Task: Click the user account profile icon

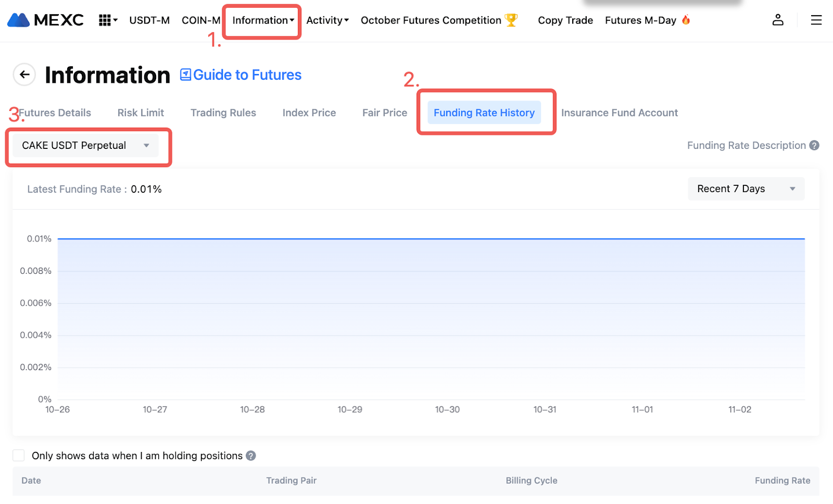Action: [x=778, y=20]
